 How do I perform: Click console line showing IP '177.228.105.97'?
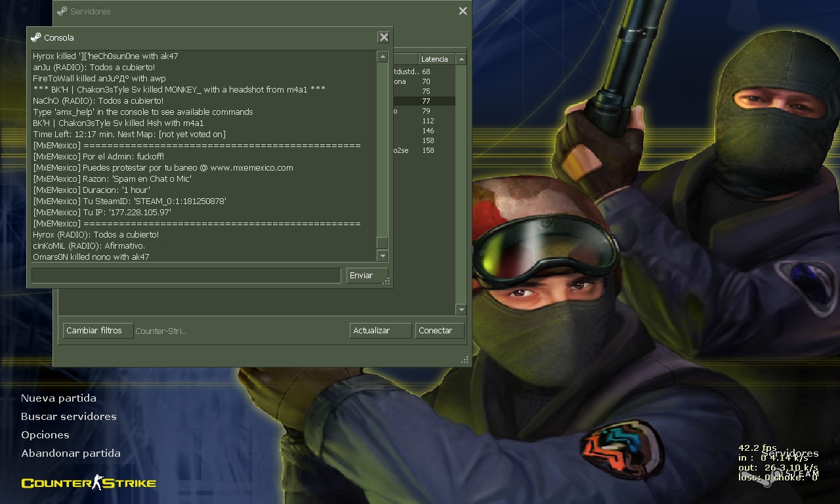pos(102,212)
